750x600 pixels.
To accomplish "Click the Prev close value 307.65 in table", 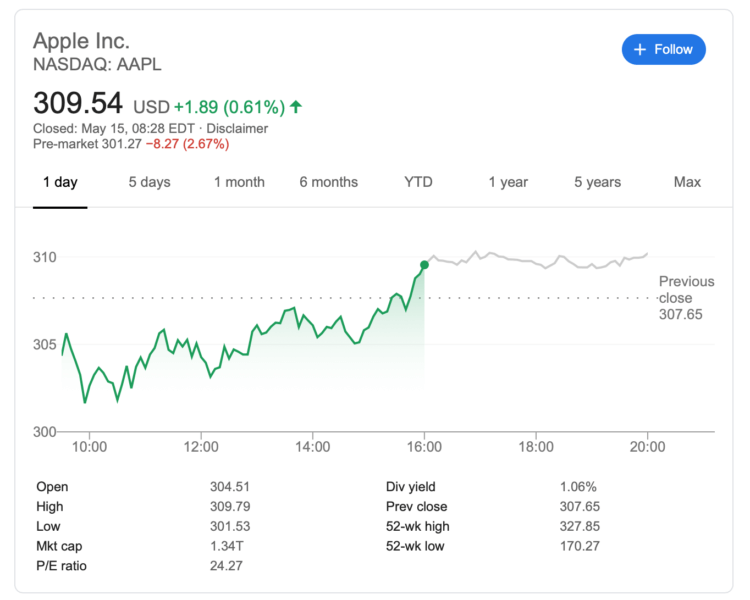I will (x=580, y=507).
